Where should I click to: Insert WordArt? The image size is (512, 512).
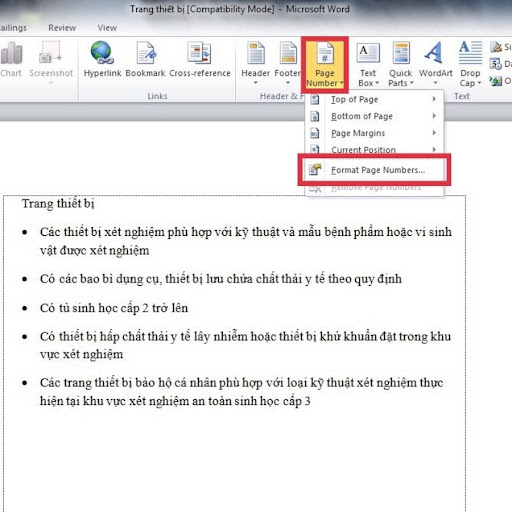[435, 63]
